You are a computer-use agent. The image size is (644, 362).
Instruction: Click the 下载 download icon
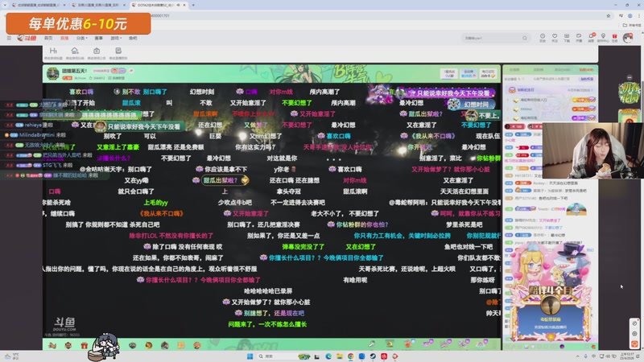pyautogui.click(x=567, y=38)
